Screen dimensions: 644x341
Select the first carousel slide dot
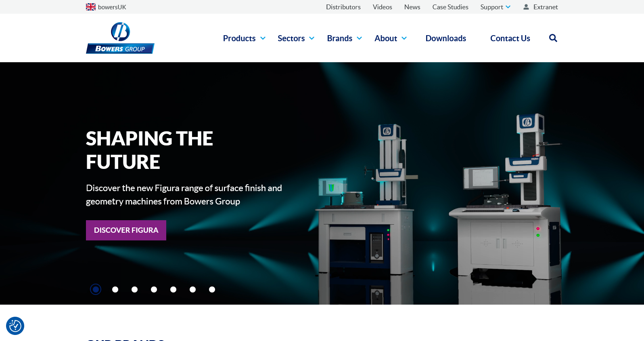96,289
